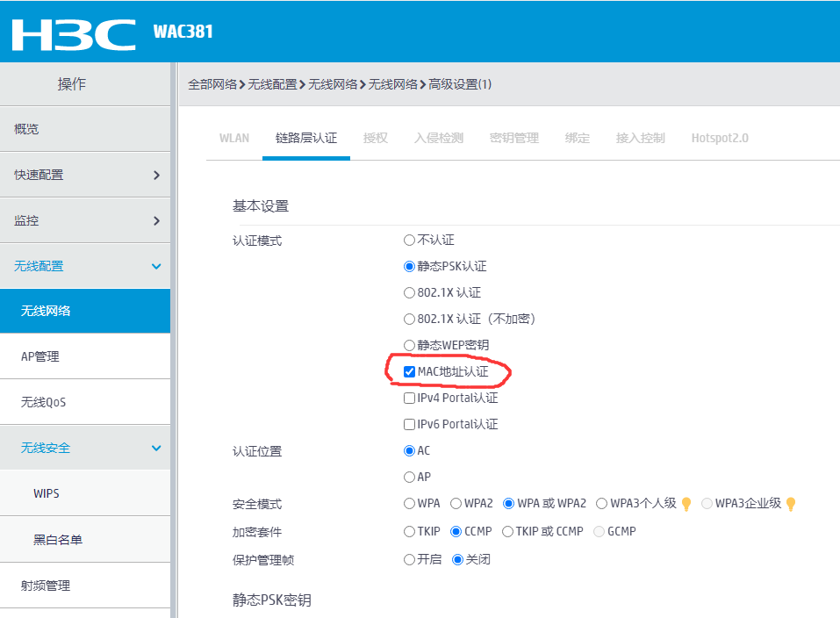Image resolution: width=840 pixels, height=618 pixels.
Task: Select 静态PSK认证 radio button
Action: click(x=409, y=266)
